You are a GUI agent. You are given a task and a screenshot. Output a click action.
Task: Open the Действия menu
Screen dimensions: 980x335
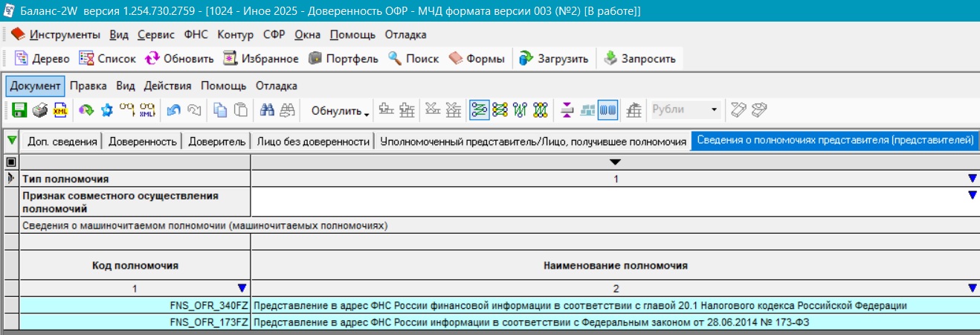coord(167,86)
